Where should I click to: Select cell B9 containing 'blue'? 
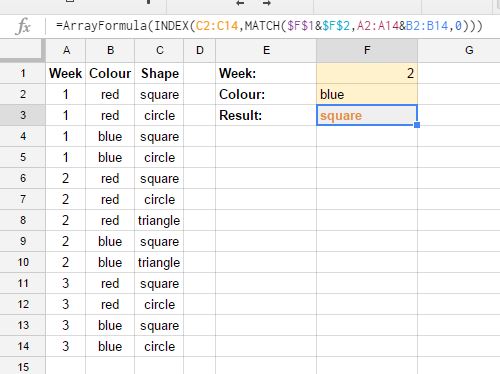(x=110, y=241)
